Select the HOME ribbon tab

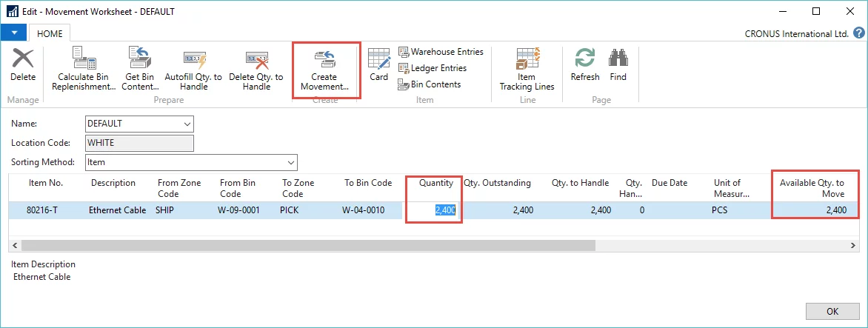(x=50, y=33)
